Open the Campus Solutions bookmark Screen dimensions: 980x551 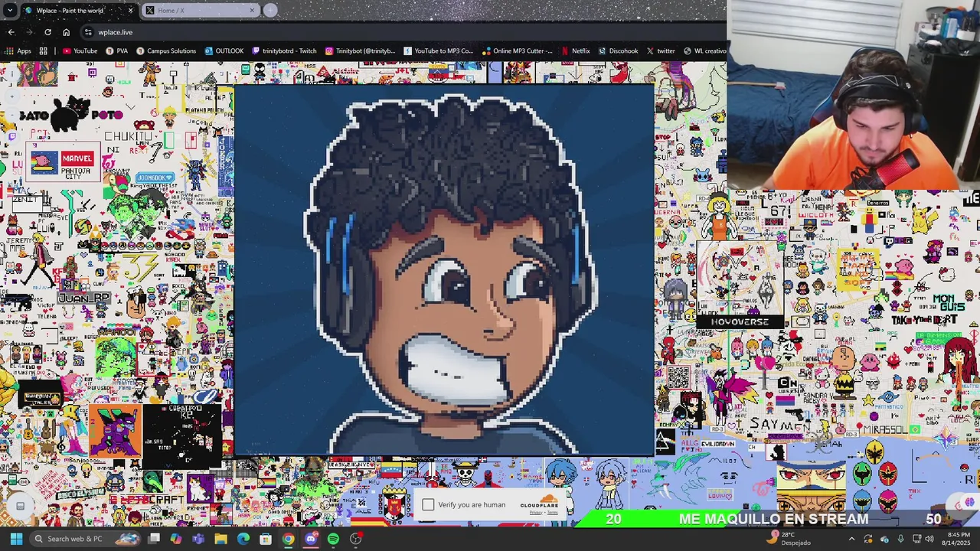pyautogui.click(x=165, y=51)
